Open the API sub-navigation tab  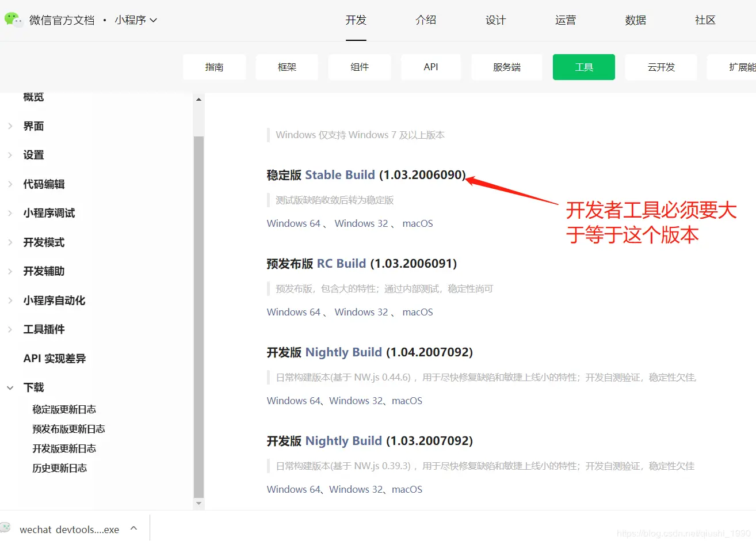431,67
